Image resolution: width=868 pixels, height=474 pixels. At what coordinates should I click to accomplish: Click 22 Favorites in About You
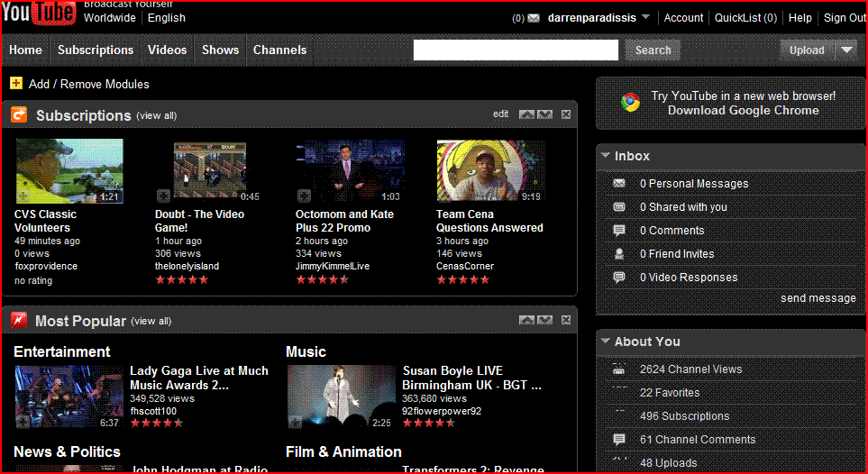670,393
